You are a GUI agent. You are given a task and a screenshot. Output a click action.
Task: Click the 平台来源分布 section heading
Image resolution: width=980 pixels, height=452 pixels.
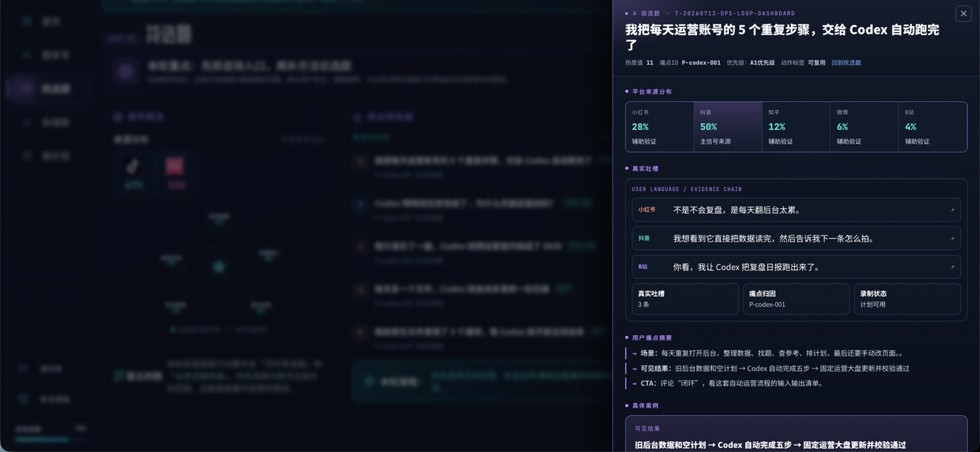click(x=652, y=92)
